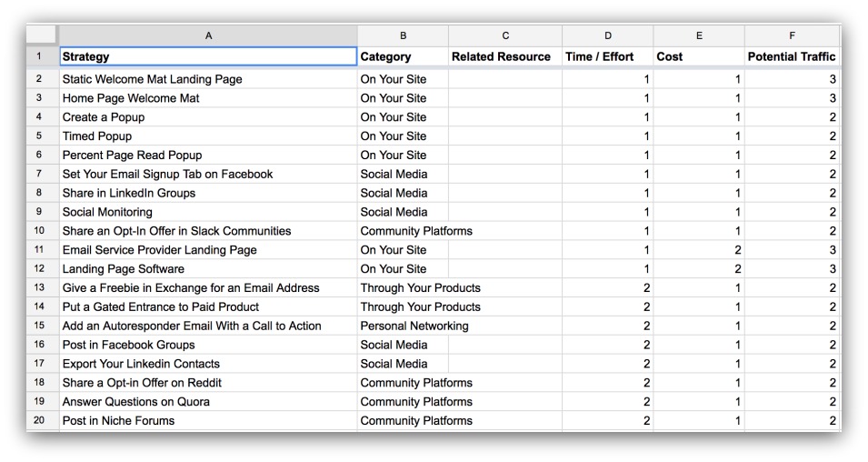Select row 10 header

tap(39, 230)
